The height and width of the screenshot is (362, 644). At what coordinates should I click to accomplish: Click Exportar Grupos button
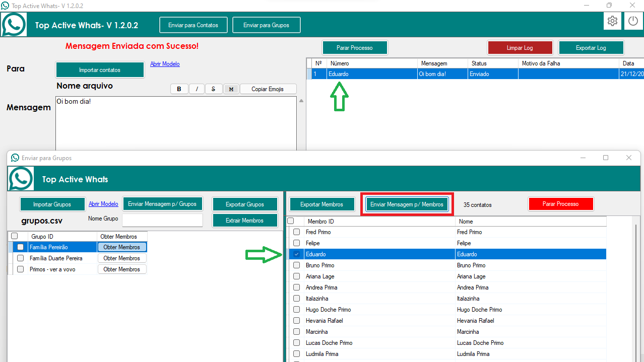click(x=245, y=204)
